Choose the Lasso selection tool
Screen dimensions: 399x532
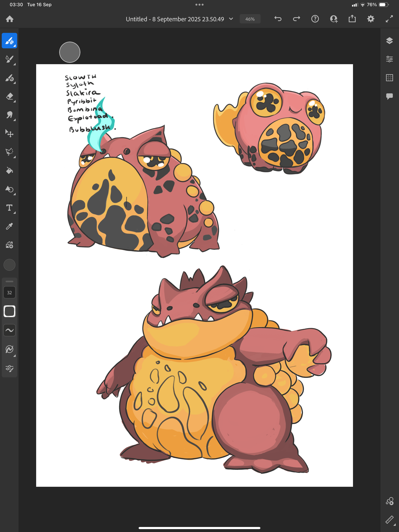click(x=9, y=152)
